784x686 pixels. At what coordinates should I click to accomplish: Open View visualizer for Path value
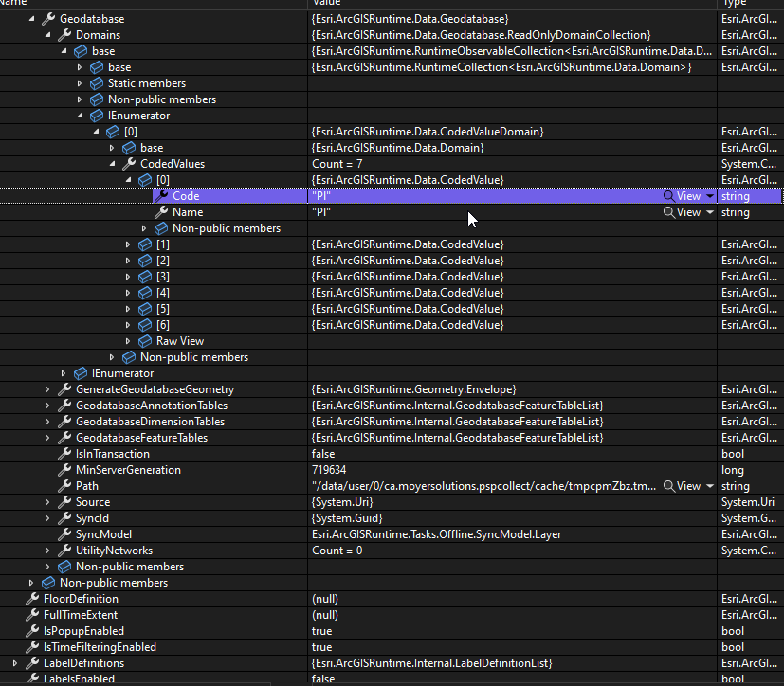[682, 486]
